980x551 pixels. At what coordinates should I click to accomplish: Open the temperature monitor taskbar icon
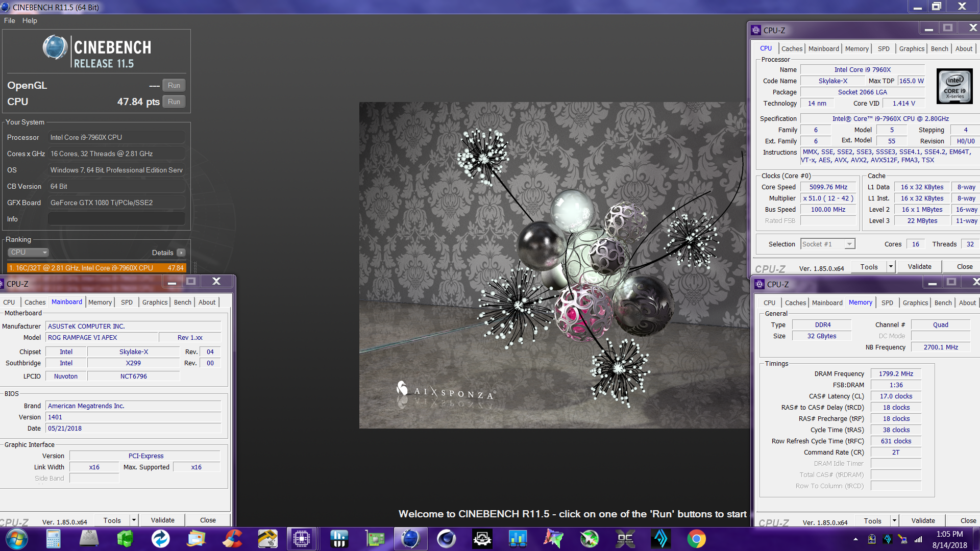pyautogui.click(x=268, y=539)
